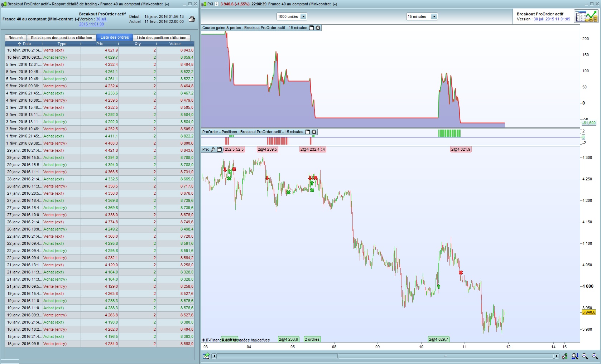This screenshot has height=364, width=601.
Task: Click the trading report icon top right
Action: [x=586, y=16]
